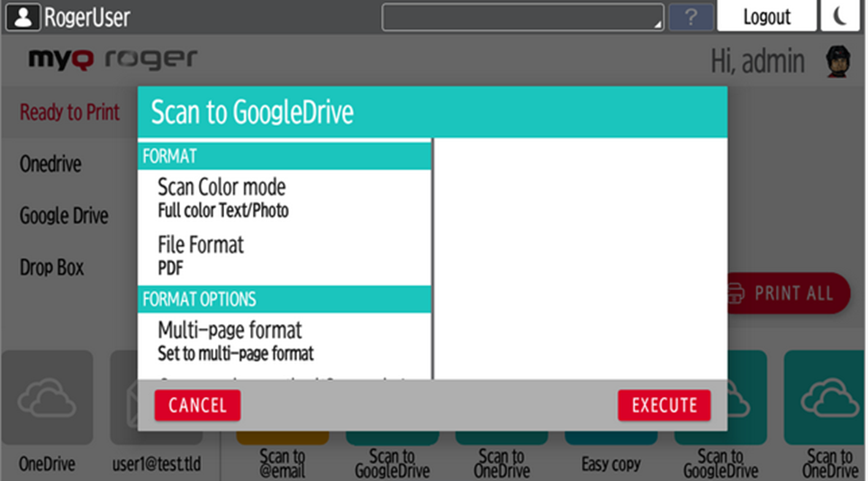Open the Drop Box menu item
868x481 pixels.
click(x=51, y=268)
